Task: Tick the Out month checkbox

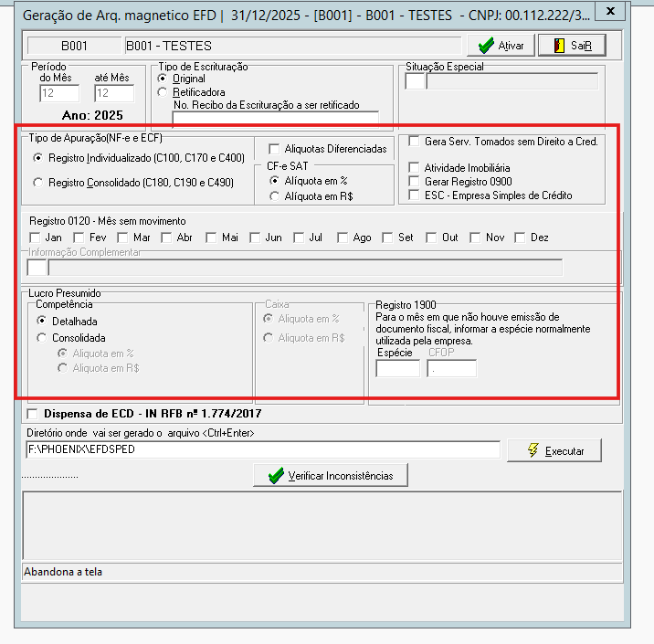Action: point(431,238)
